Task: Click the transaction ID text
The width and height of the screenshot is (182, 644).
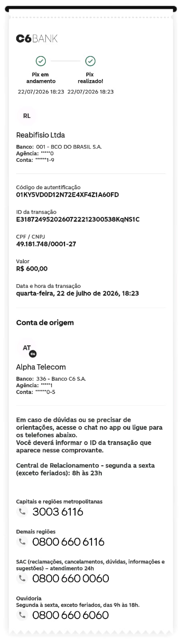Action: [78, 219]
